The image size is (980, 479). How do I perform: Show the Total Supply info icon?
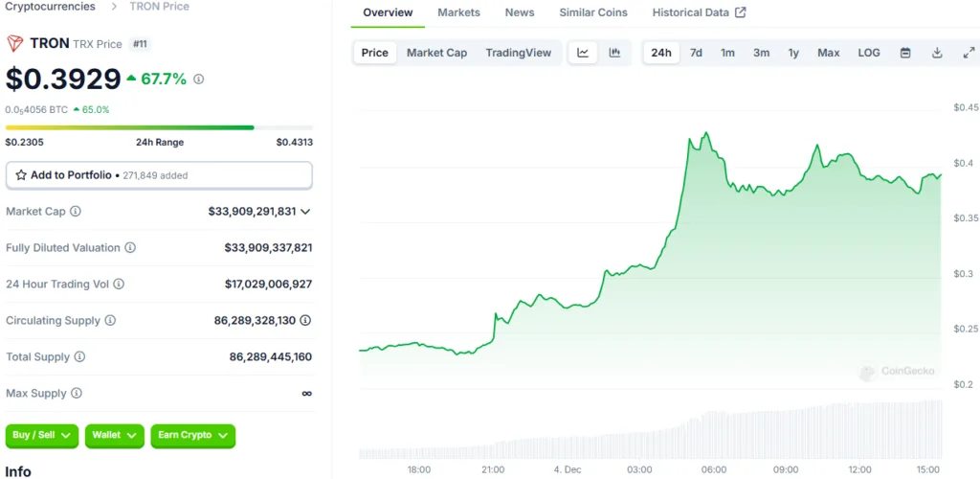click(79, 356)
